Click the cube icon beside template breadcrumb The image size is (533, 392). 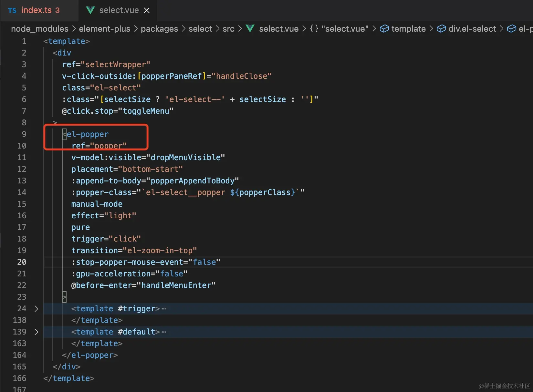pyautogui.click(x=384, y=29)
